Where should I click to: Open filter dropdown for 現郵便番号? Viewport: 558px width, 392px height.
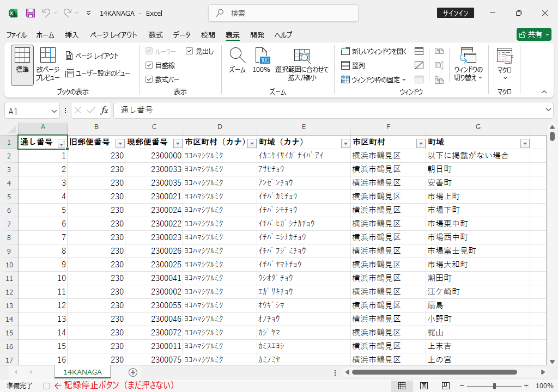(178, 143)
